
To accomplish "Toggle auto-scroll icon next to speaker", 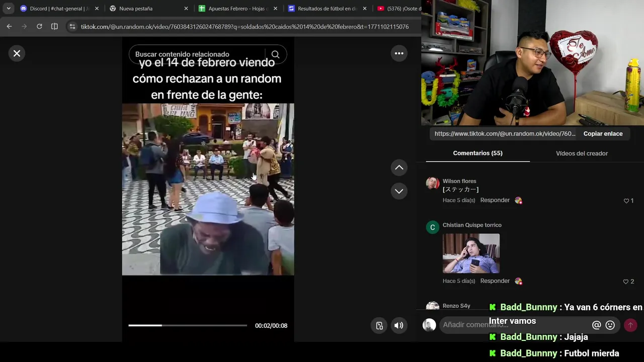I will (x=379, y=325).
